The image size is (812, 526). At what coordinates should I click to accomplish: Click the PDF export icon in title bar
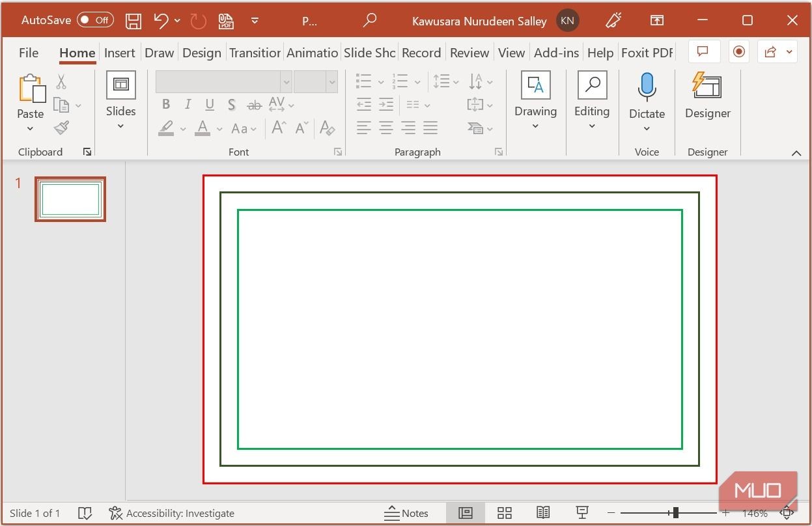point(226,21)
